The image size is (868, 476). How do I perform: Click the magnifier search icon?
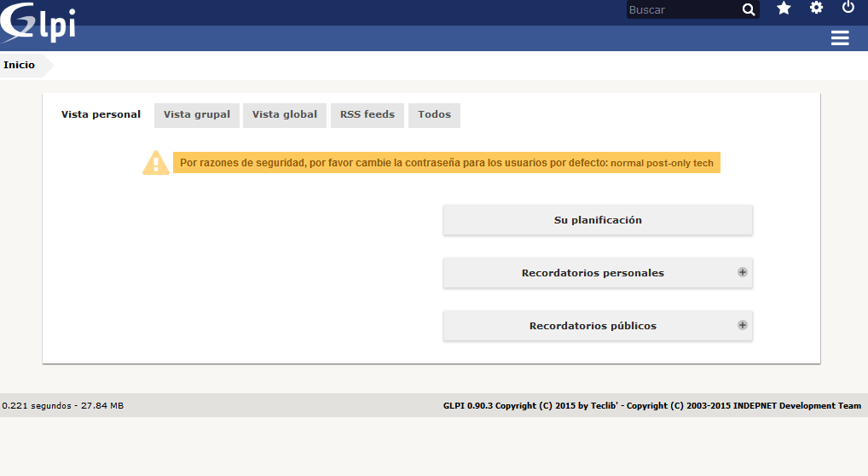[748, 9]
